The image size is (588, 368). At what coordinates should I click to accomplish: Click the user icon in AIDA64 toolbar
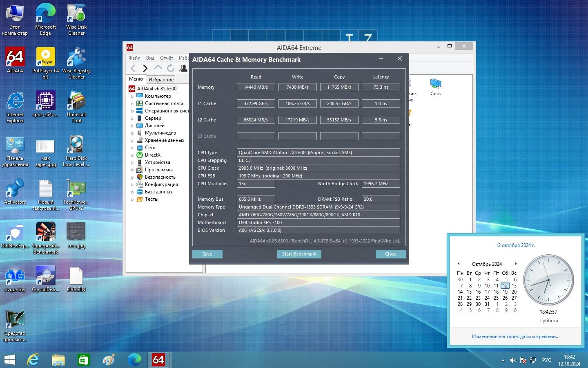tap(183, 68)
